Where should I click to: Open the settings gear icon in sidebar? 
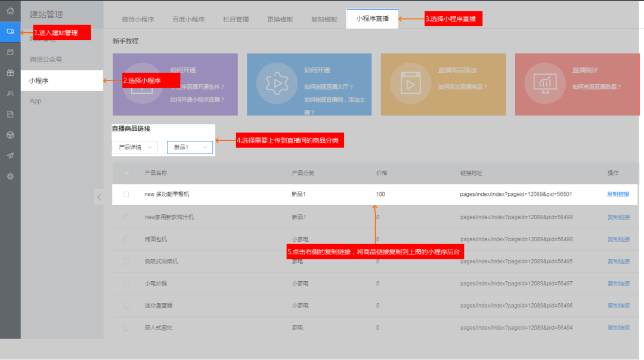point(10,175)
